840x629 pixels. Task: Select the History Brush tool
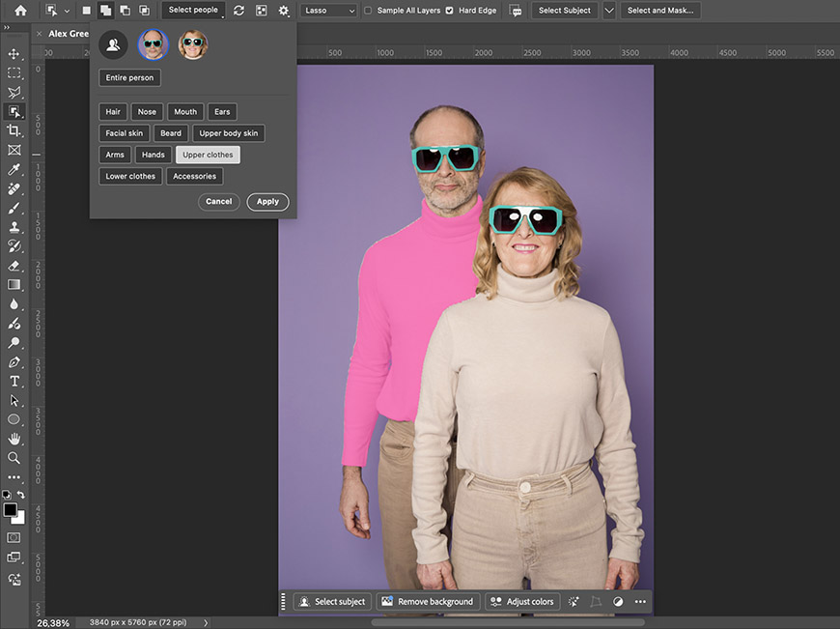click(14, 246)
